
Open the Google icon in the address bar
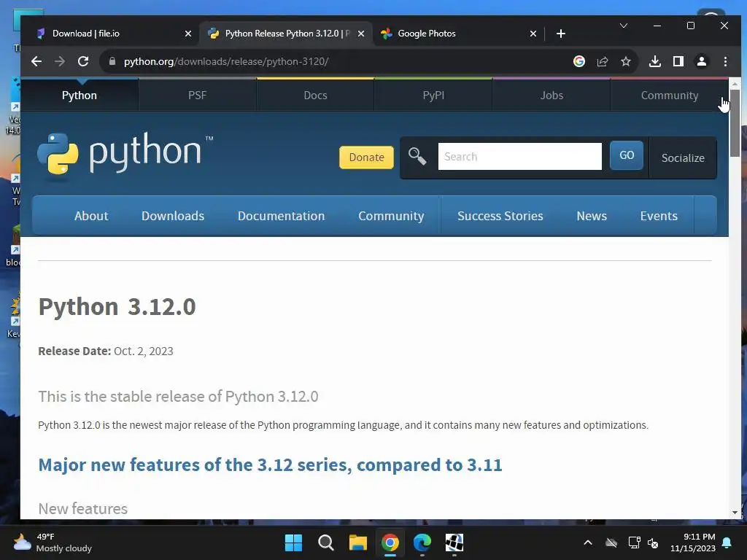pyautogui.click(x=578, y=61)
